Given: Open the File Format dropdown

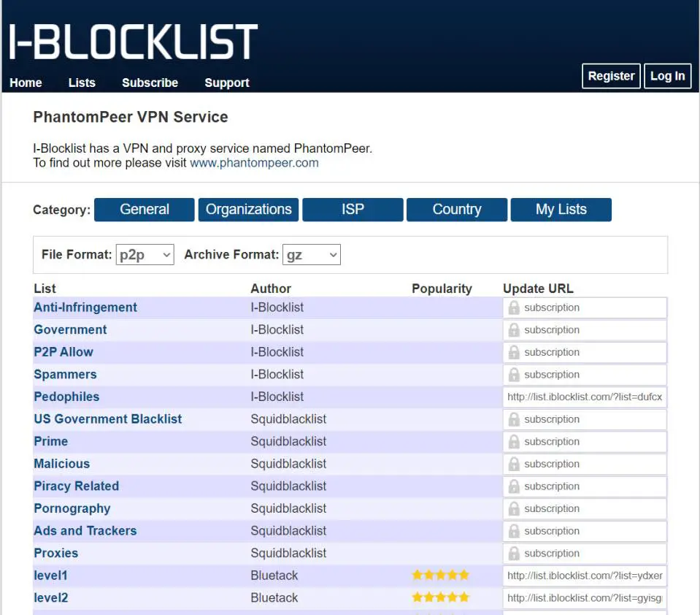Looking at the screenshot, I should (145, 255).
